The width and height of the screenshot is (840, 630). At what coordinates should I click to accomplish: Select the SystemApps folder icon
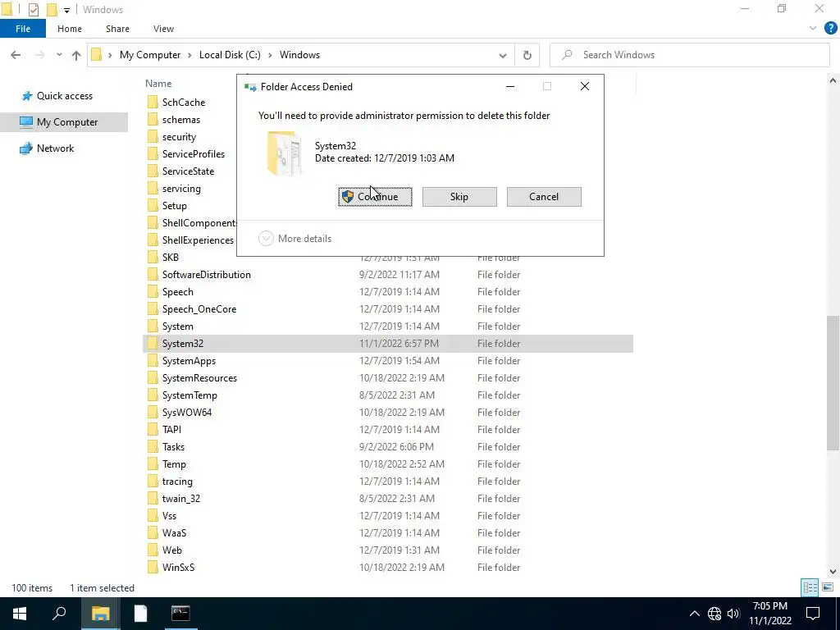tap(153, 361)
